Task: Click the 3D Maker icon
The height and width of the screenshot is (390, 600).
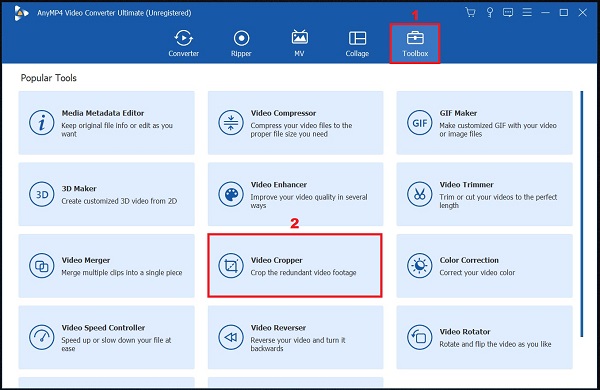Action: [41, 194]
